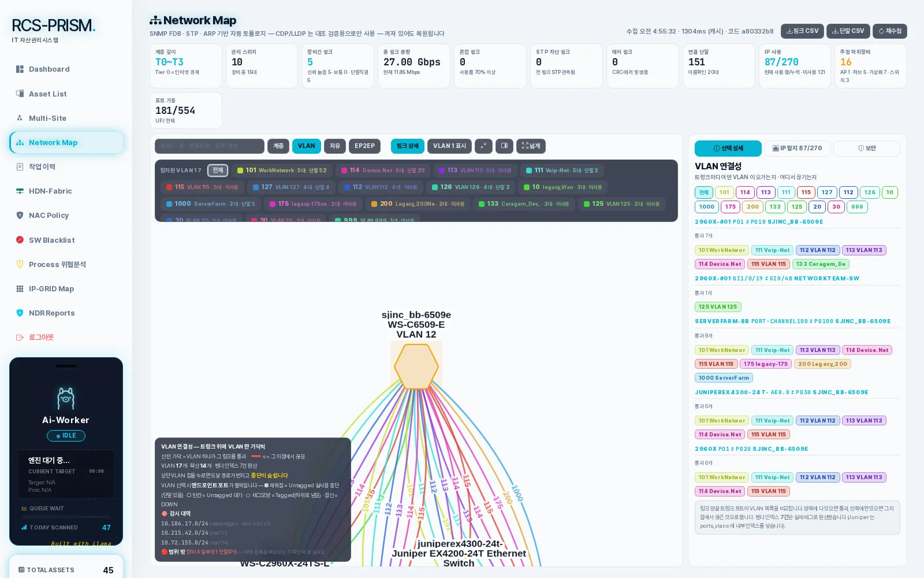Image resolution: width=924 pixels, height=578 pixels.
Task: Select the VLAN view mode
Action: [307, 146]
